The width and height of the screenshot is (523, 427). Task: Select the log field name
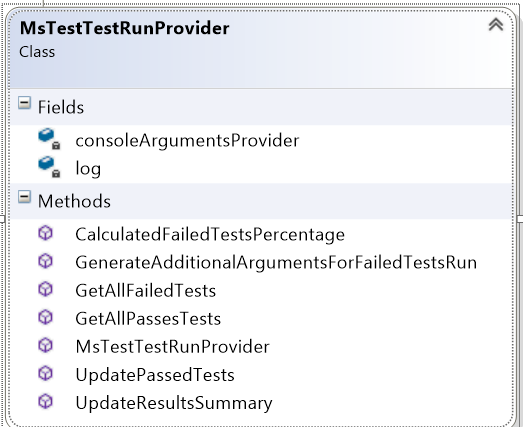click(88, 169)
